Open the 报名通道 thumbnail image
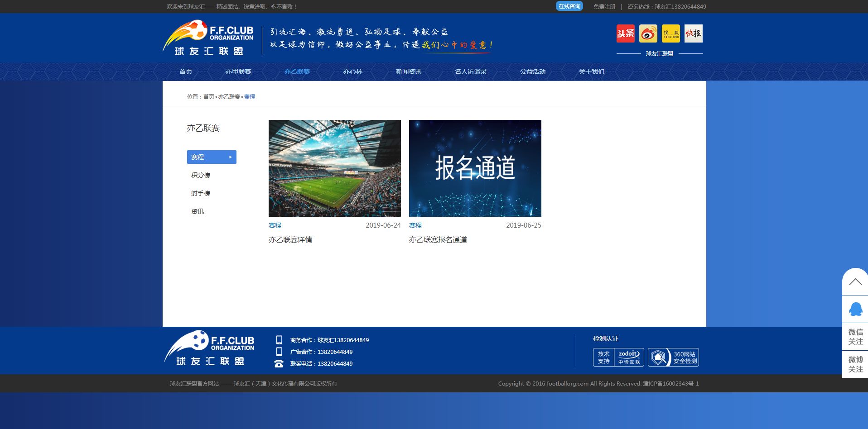This screenshot has height=429, width=868. click(475, 168)
